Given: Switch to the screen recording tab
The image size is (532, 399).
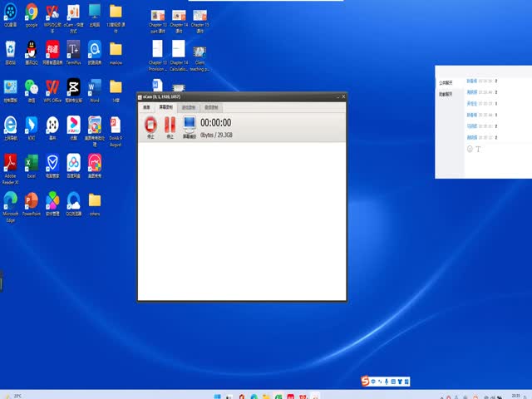Looking at the screenshot, I should coord(165,107).
